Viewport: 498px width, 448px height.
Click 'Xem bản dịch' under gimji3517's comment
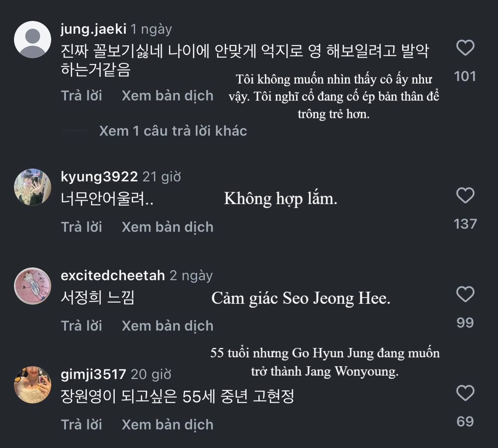click(167, 424)
